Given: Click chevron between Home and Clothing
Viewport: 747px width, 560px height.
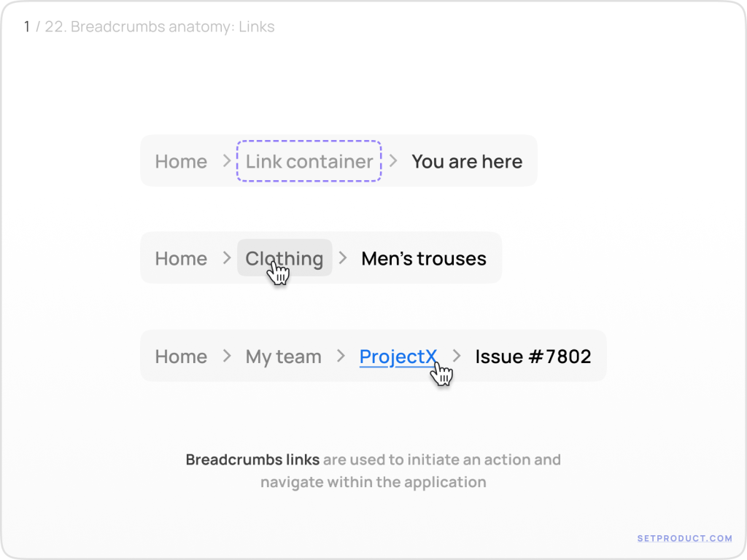Looking at the screenshot, I should click(x=226, y=257).
